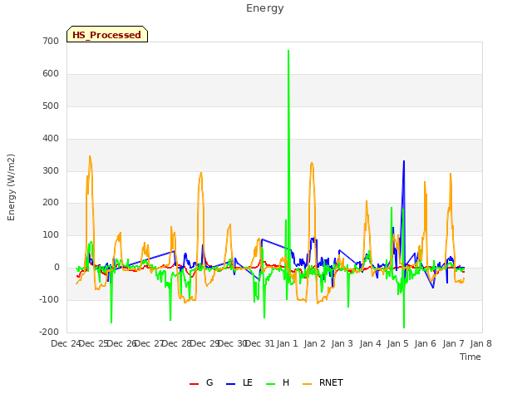The height and width of the screenshot is (399, 532).
Task: Toggle the RNET series legend entry
Action: click(x=323, y=382)
